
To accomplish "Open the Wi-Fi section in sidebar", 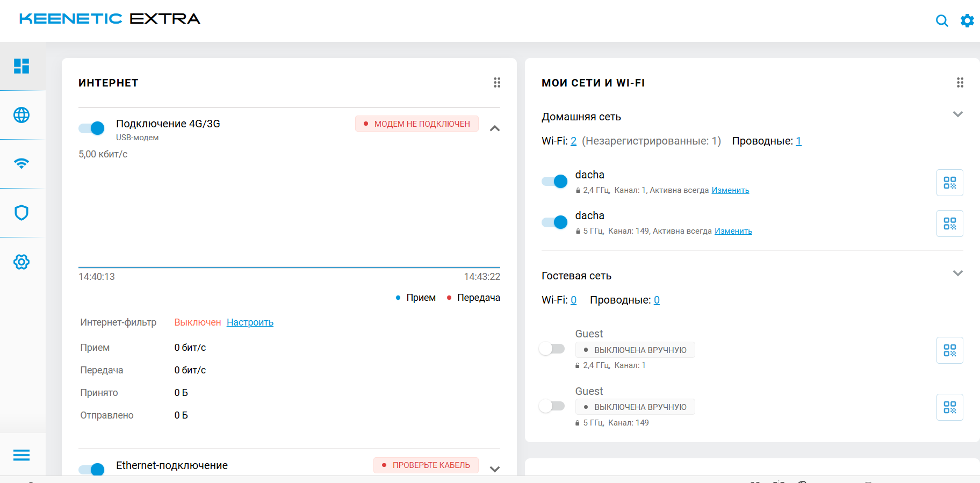I will (x=21, y=164).
